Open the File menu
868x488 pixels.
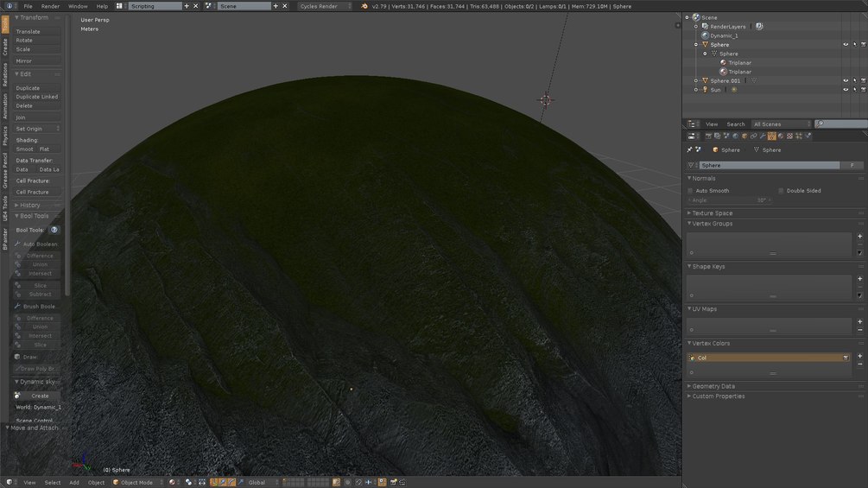[28, 6]
